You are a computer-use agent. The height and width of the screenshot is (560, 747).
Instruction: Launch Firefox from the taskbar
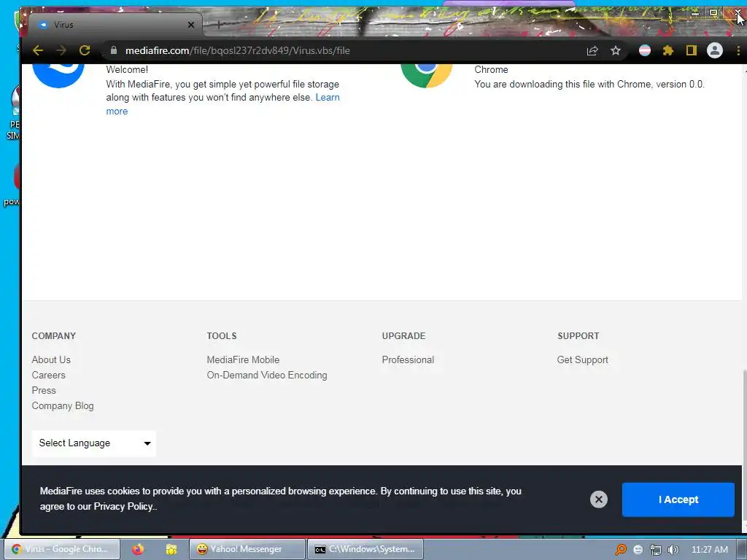(138, 550)
